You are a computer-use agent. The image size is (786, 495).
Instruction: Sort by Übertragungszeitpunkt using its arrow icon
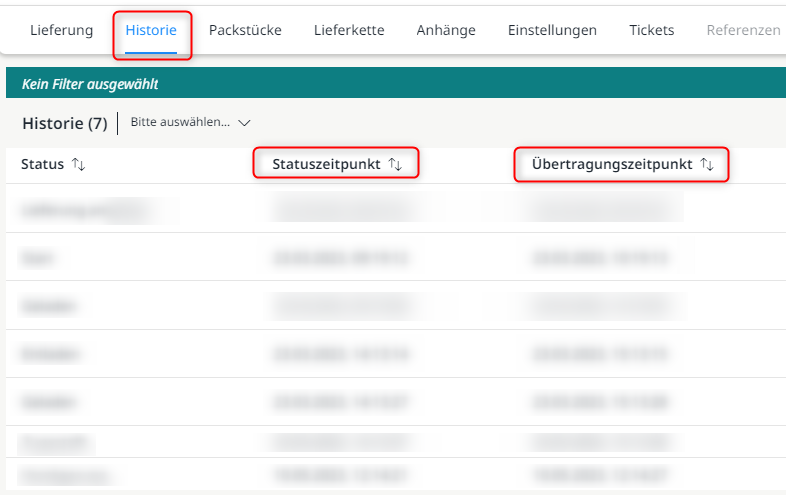pyautogui.click(x=707, y=164)
